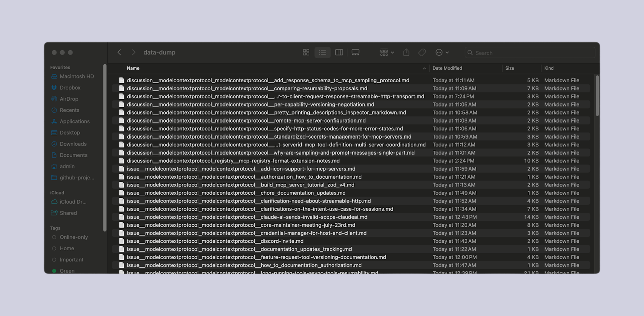Switch to list view
644x316 pixels.
(x=322, y=52)
